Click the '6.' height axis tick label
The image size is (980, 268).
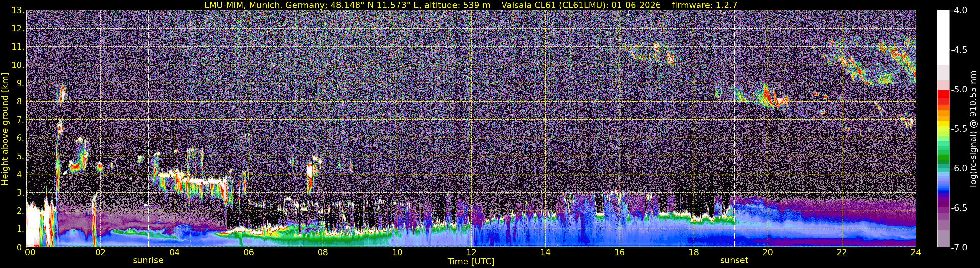(x=20, y=138)
